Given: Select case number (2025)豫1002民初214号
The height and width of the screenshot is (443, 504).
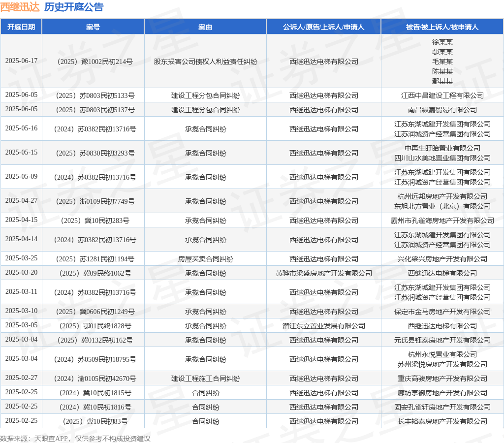Looking at the screenshot, I should (x=93, y=62).
